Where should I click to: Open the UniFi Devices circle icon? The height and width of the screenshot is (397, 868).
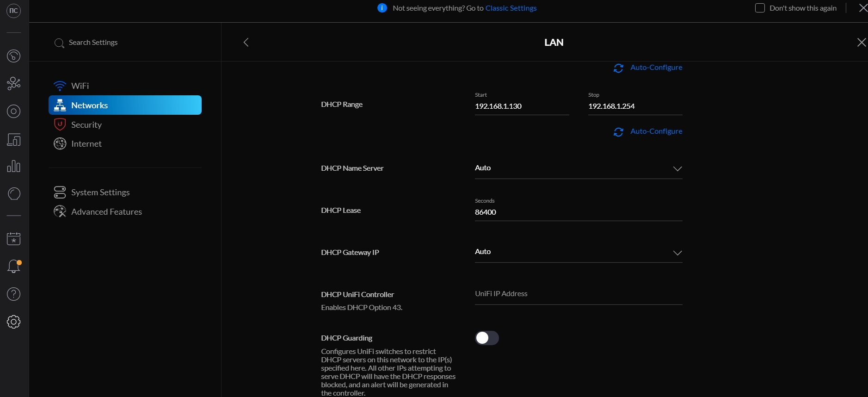tap(13, 111)
